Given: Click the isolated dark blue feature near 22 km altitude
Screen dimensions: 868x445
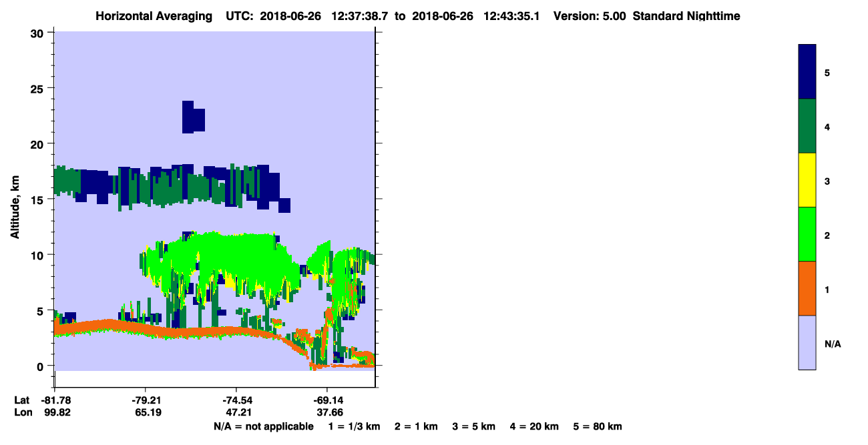Looking at the screenshot, I should coord(193,117).
